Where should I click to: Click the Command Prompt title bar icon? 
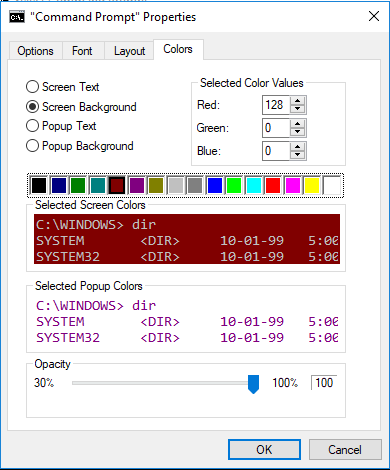coord(17,17)
